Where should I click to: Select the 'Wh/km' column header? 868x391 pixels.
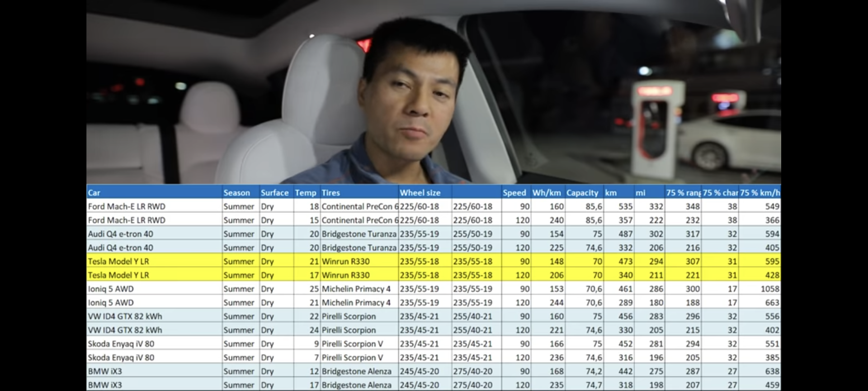(x=548, y=192)
